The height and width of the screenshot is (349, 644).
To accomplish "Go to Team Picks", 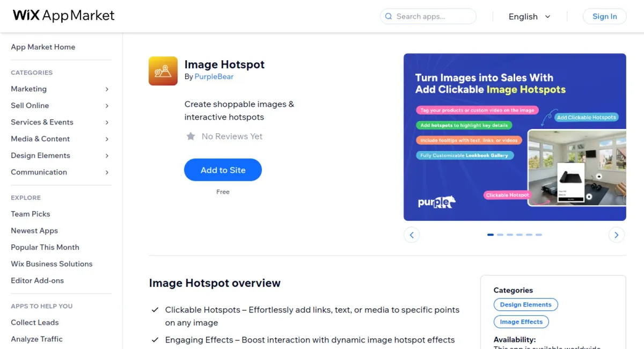I will click(x=31, y=214).
